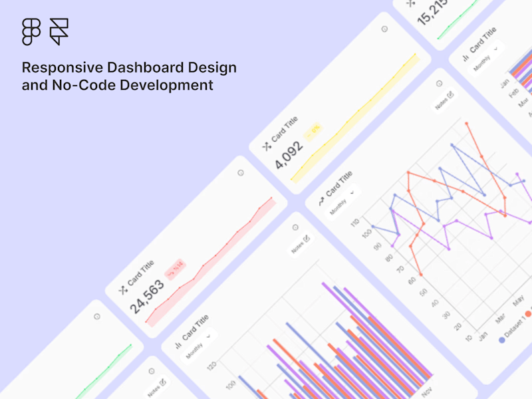Click the red %14 change badge
Screen dimensions: 532x399
[176, 269]
